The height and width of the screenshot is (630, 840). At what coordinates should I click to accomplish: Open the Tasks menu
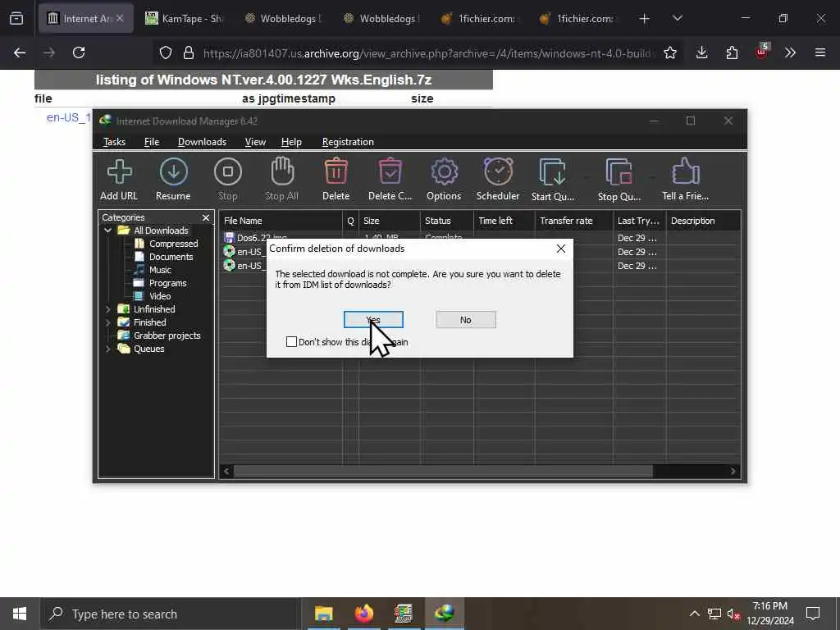(114, 142)
